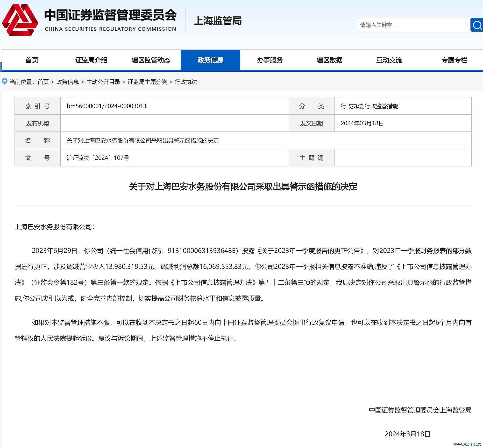
Task: Click the 主动公开目录 breadcrumb link
Action: pyautogui.click(x=103, y=82)
